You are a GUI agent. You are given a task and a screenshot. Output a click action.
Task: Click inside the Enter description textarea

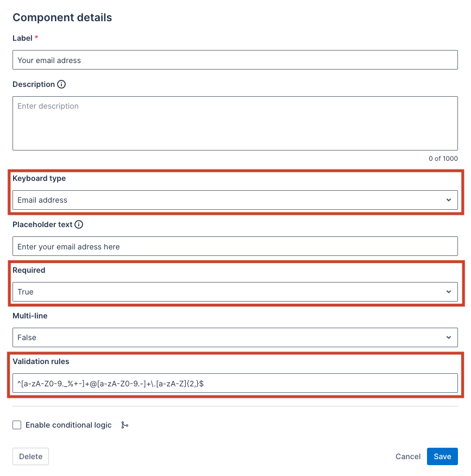(x=235, y=122)
